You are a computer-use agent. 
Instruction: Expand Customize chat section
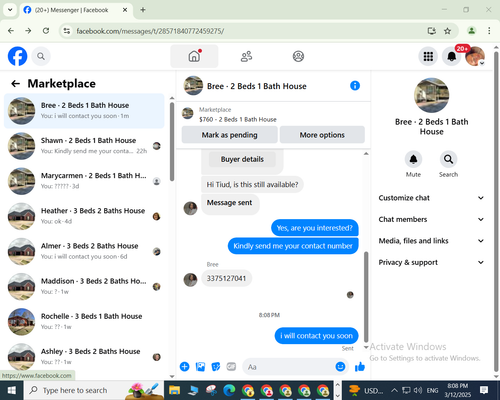pyautogui.click(x=431, y=198)
